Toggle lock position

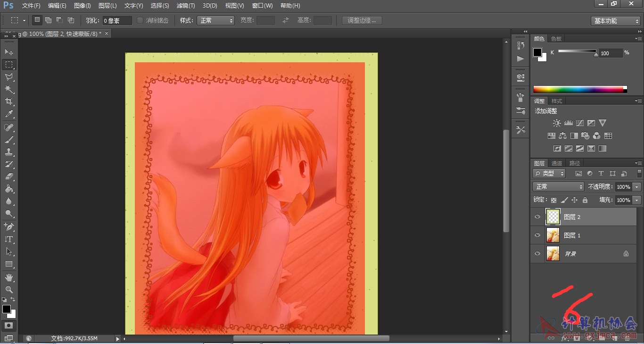coord(574,200)
